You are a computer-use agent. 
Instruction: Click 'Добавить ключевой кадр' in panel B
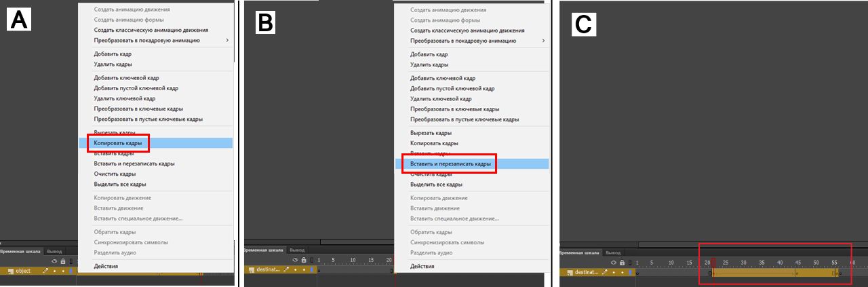tap(443, 78)
